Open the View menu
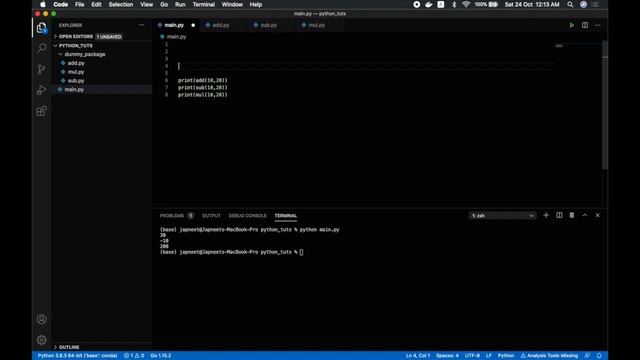This screenshot has height=360, width=640. [147, 4]
